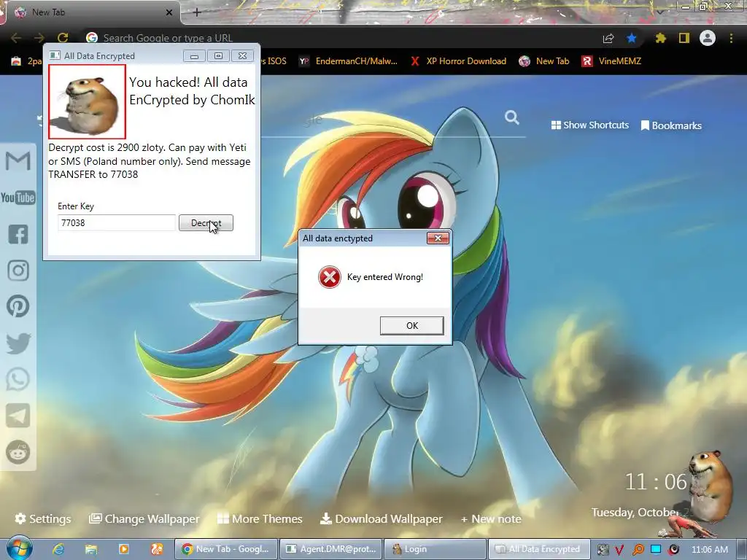
Task: Open the Windows Start menu
Action: click(20, 548)
